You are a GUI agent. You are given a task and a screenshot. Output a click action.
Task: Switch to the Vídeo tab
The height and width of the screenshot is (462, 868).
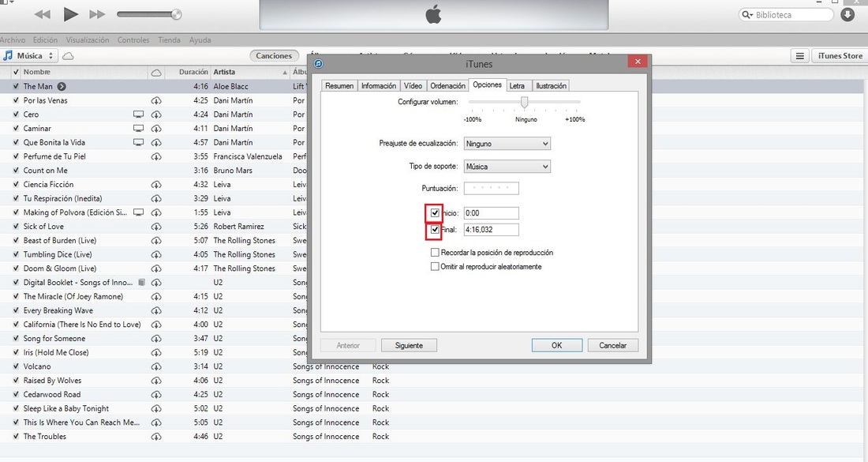[413, 86]
